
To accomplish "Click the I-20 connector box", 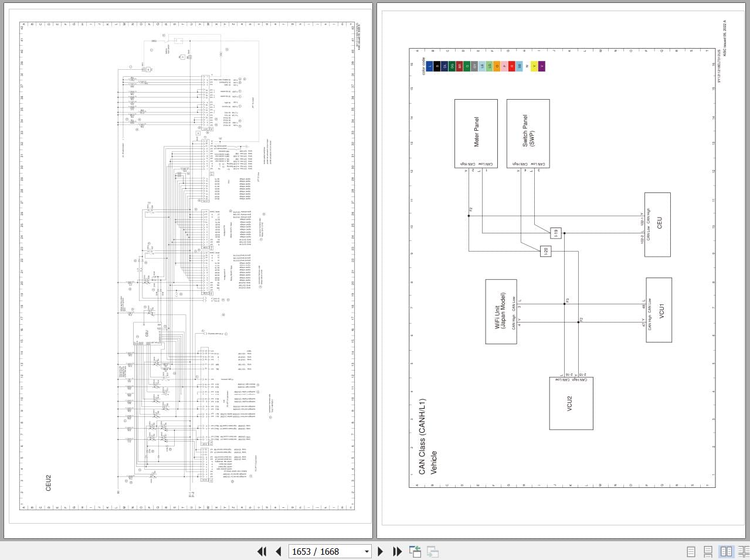I will coord(545,251).
